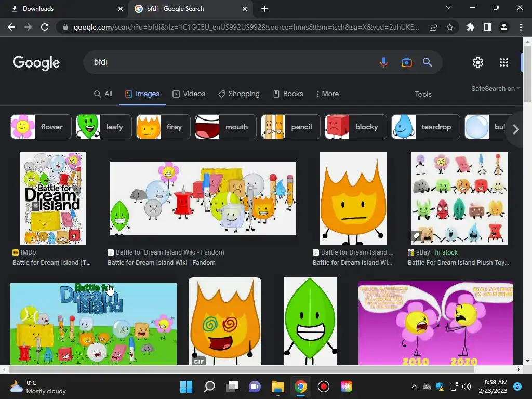
Task: Reload the page with refresh icon
Action: pos(45,27)
